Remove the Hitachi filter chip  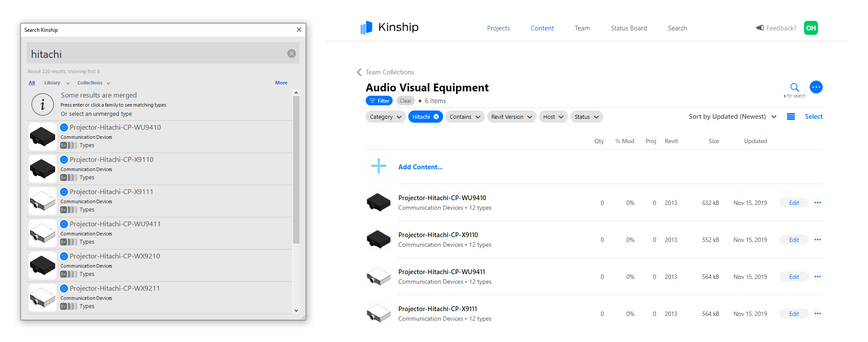click(x=436, y=117)
